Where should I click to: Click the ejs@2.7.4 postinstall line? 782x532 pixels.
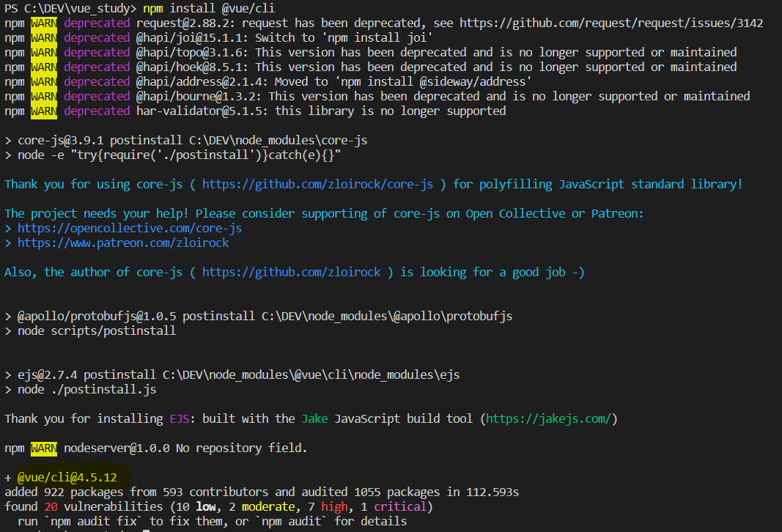(x=232, y=375)
